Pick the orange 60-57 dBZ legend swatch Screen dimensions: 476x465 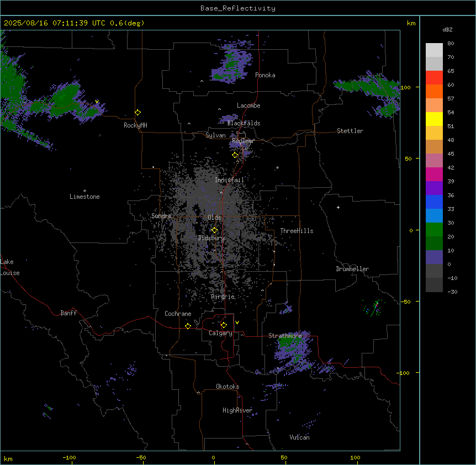[434, 91]
